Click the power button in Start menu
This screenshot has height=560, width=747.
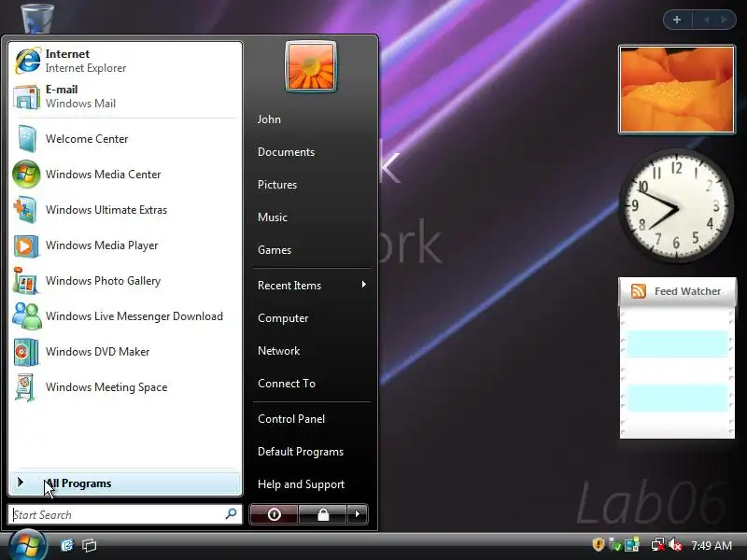[x=274, y=514]
